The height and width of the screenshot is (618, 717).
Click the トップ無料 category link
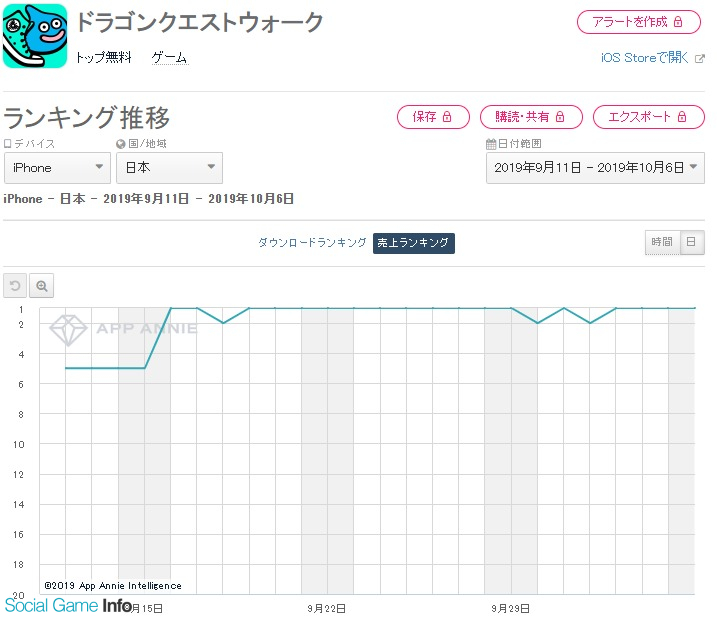tap(103, 58)
